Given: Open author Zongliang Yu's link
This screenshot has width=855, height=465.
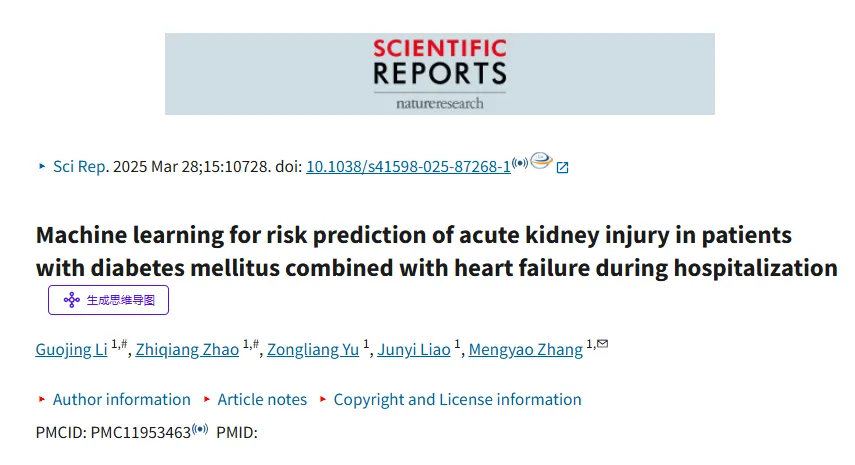Looking at the screenshot, I should point(313,349).
